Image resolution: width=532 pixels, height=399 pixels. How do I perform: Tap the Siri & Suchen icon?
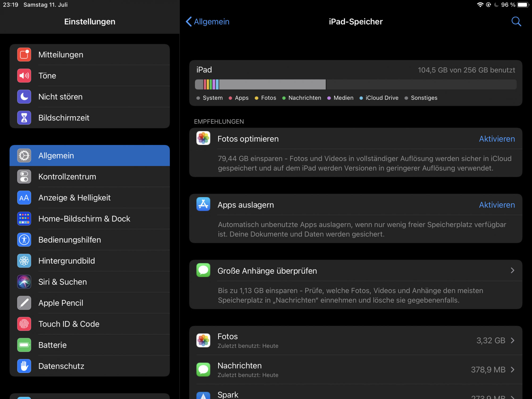pyautogui.click(x=24, y=282)
